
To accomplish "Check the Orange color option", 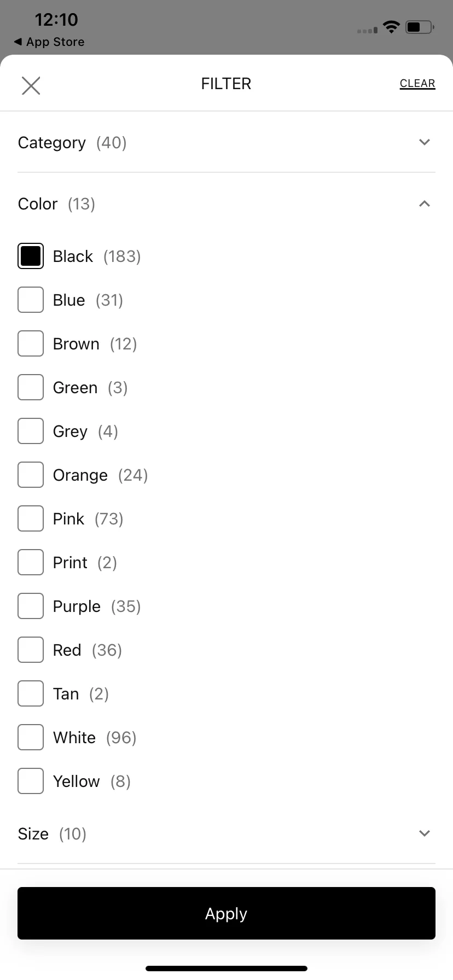I will pos(31,475).
